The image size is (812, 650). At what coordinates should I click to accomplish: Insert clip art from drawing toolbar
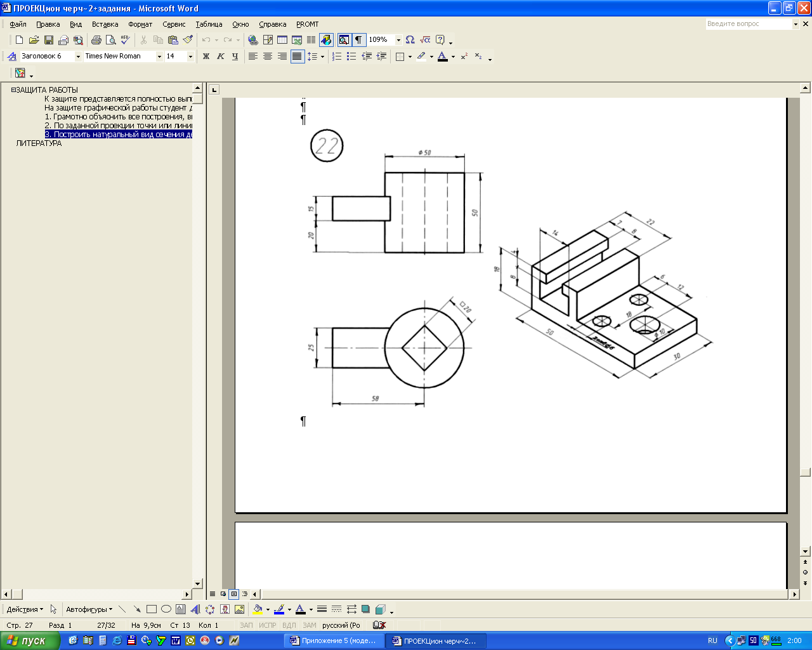(x=225, y=609)
